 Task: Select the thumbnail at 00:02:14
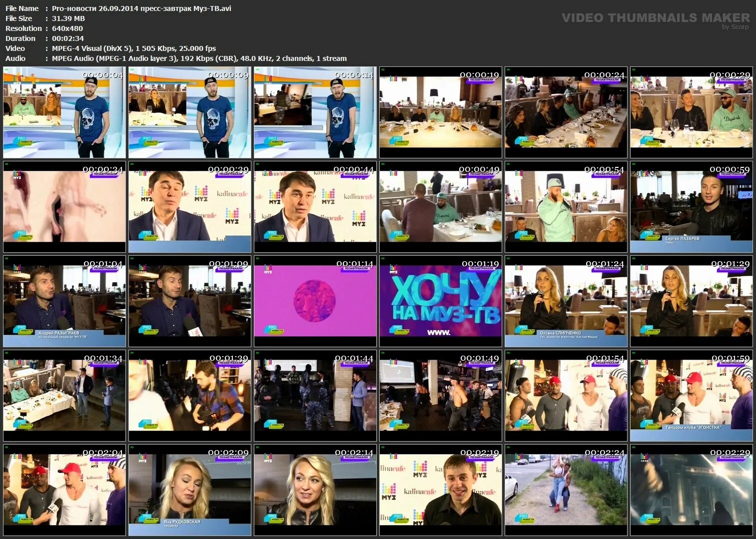tap(315, 490)
